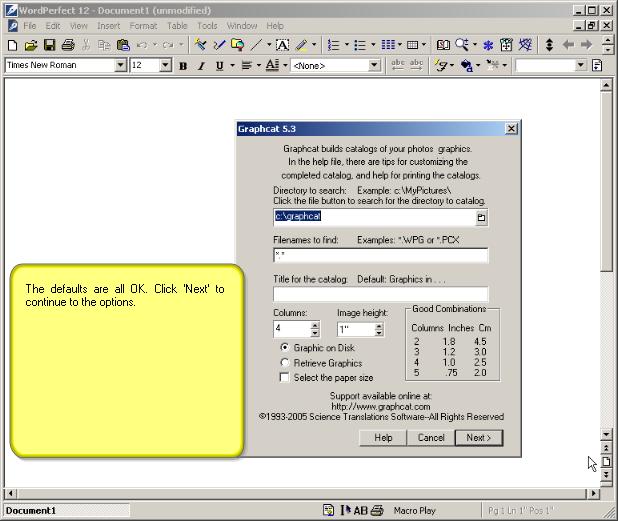618x521 pixels.
Task: Copy with the copy toolbar icon
Action: point(104,45)
